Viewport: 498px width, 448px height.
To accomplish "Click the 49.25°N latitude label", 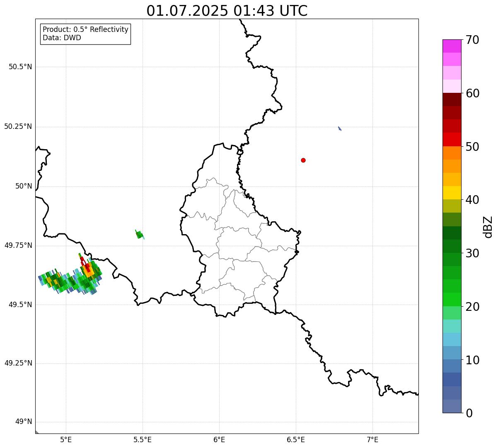I will click(18, 363).
